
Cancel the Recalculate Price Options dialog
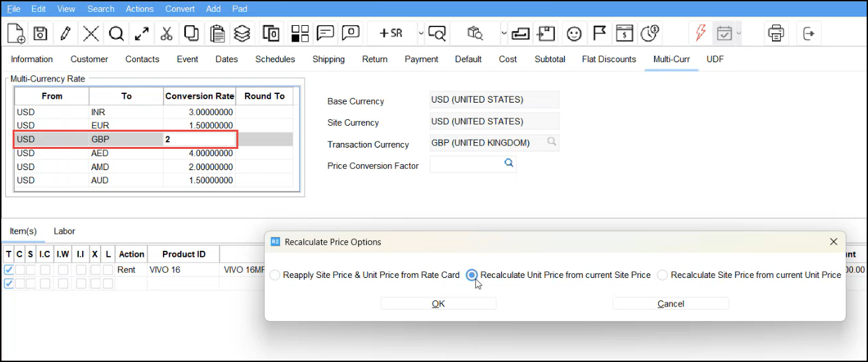670,304
